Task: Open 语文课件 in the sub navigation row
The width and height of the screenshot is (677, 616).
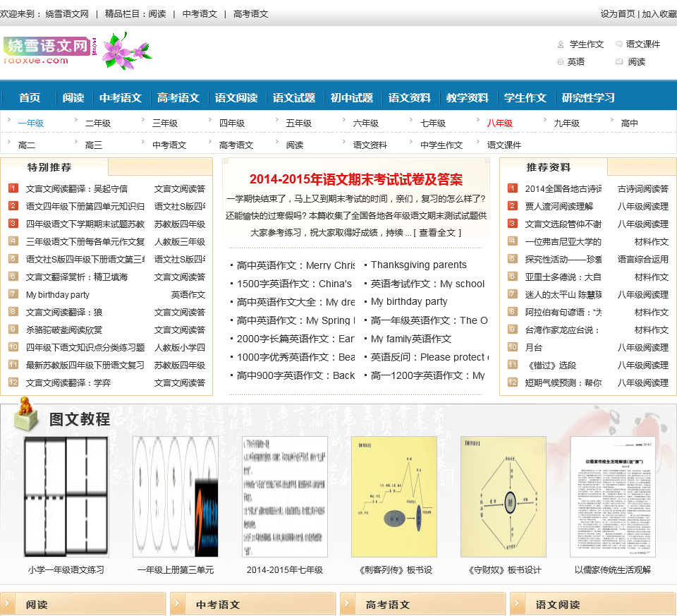Action: coord(504,145)
